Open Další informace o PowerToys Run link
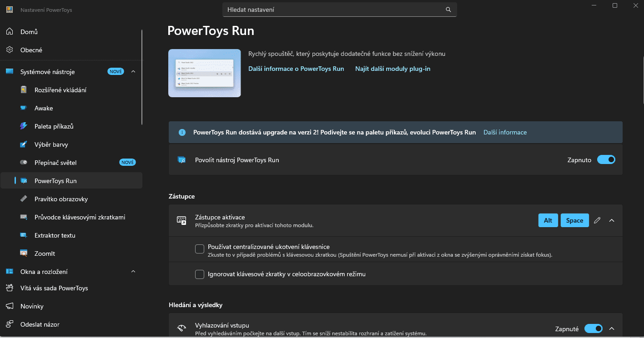The height and width of the screenshot is (338, 644). tap(296, 69)
